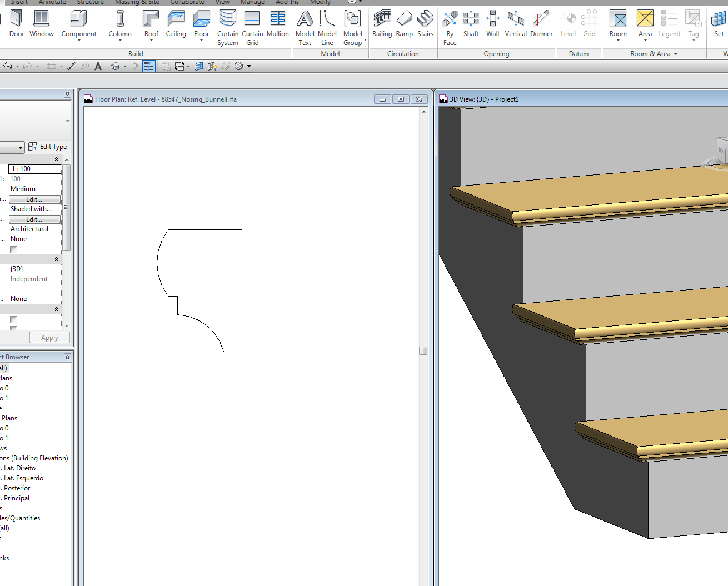Screen dimensions: 728x586
Task: Expand the Room & Area panel dropdown
Action: coord(676,54)
